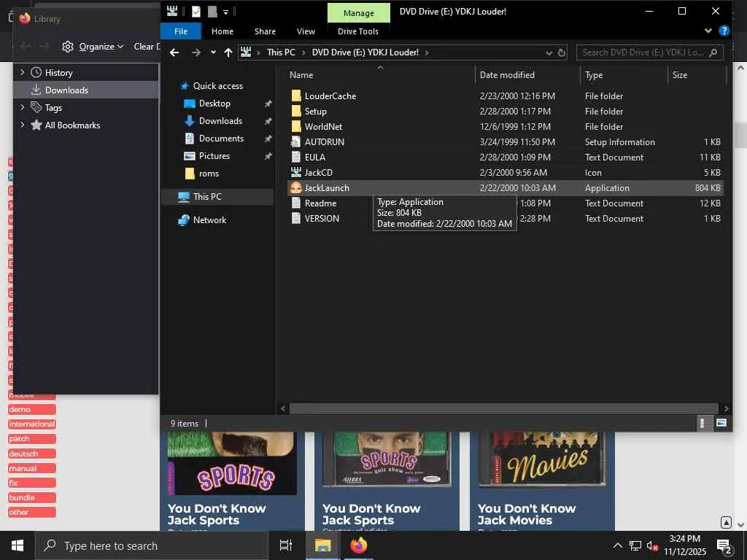The height and width of the screenshot is (560, 747).
Task: Sort files by Size column
Action: 680,75
